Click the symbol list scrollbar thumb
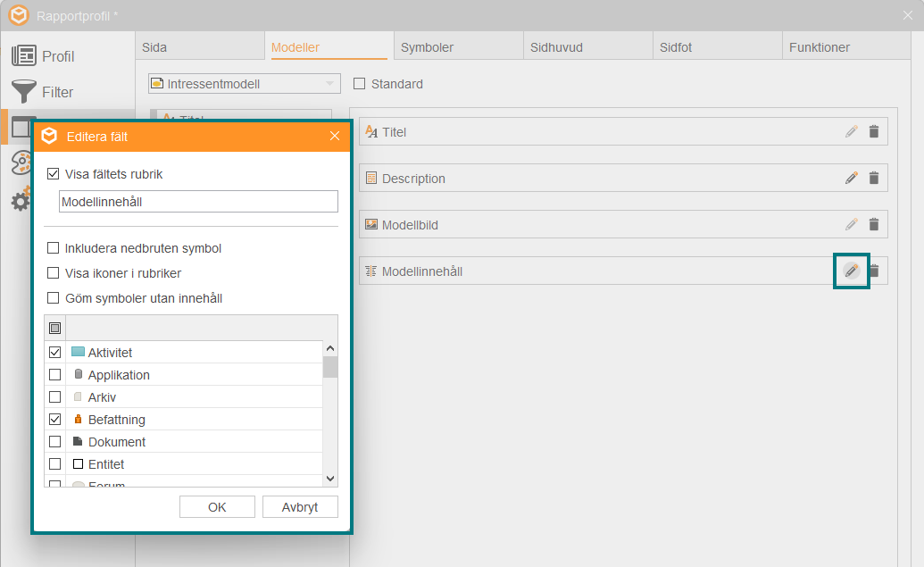 point(330,367)
